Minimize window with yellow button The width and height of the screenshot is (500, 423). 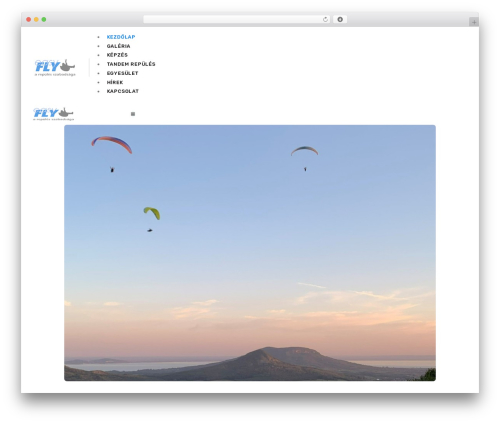pos(36,20)
